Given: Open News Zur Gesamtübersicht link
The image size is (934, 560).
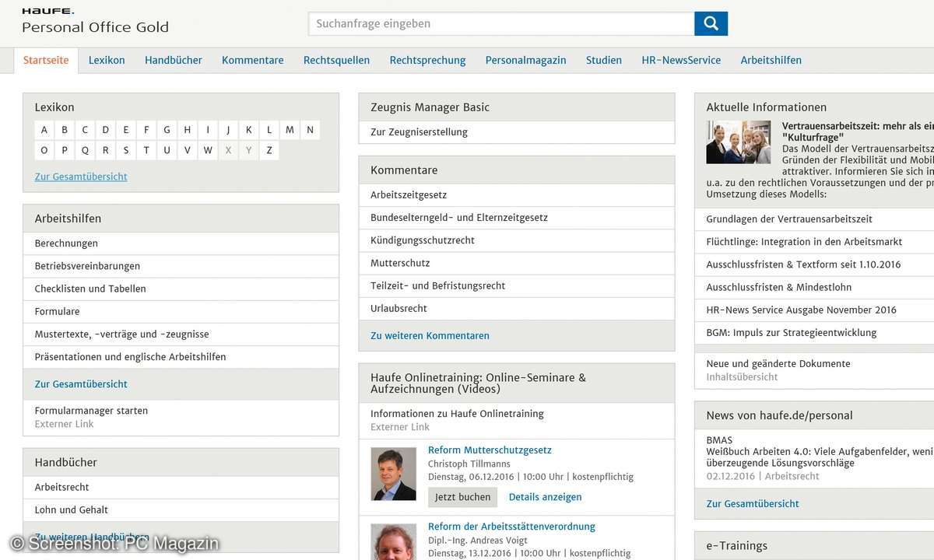Looking at the screenshot, I should (753, 504).
